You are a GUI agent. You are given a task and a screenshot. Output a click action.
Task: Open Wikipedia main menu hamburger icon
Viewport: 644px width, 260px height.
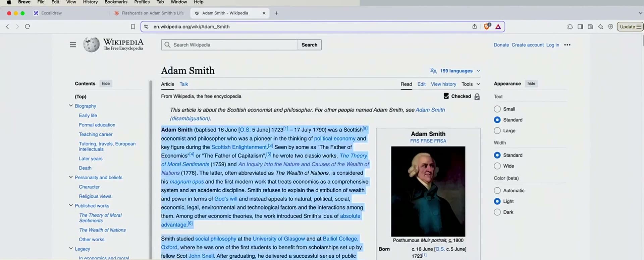click(x=73, y=45)
